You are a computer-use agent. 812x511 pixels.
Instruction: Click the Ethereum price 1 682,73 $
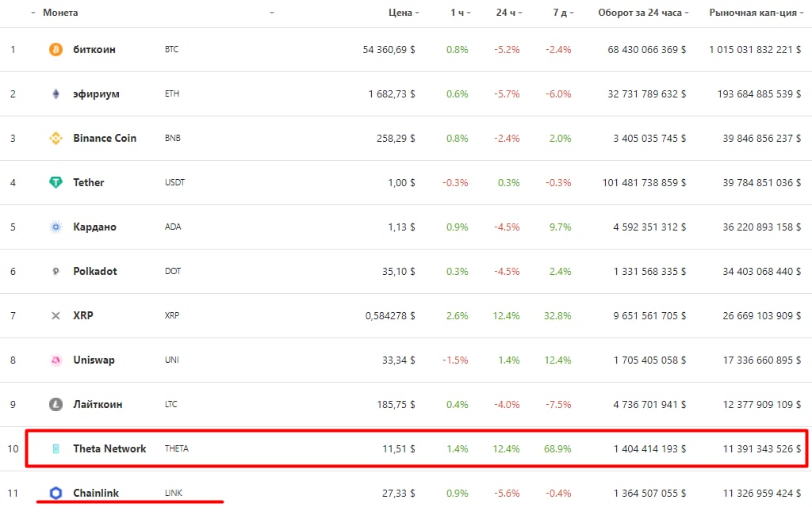click(392, 94)
